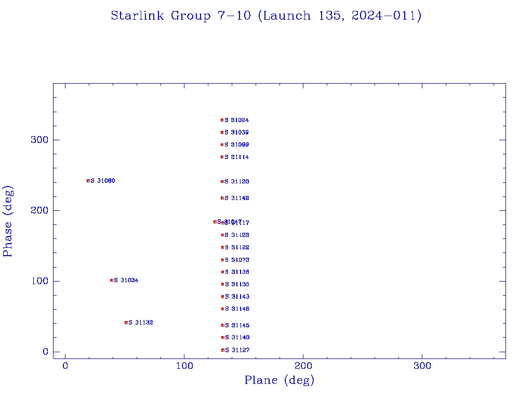Image resolution: width=532 pixels, height=399 pixels.
Task: Select the S 31039 label
Action: 236,132
